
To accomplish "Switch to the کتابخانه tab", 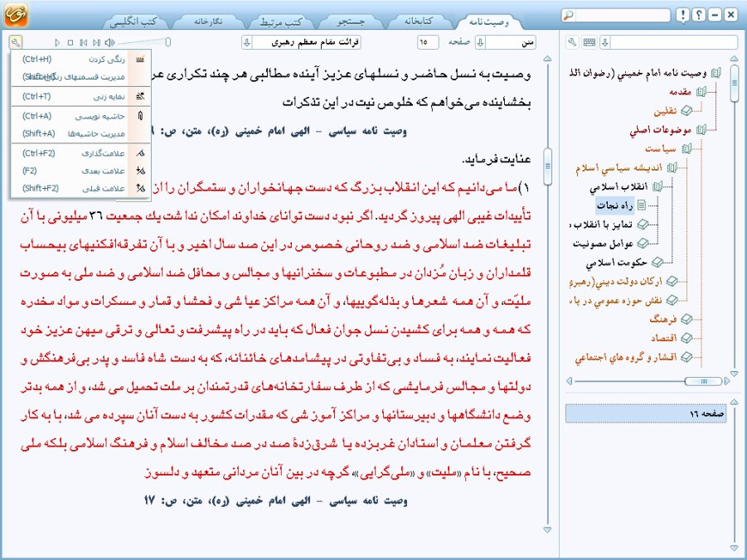I will pyautogui.click(x=419, y=22).
